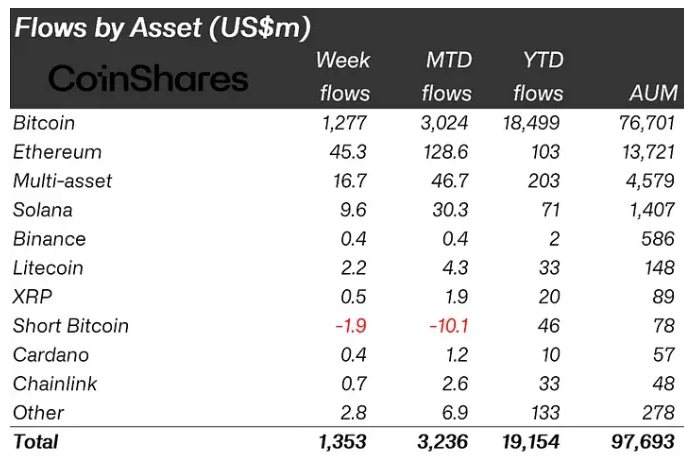The width and height of the screenshot is (687, 471).
Task: Select the Multi-asset row label
Action: tap(63, 181)
